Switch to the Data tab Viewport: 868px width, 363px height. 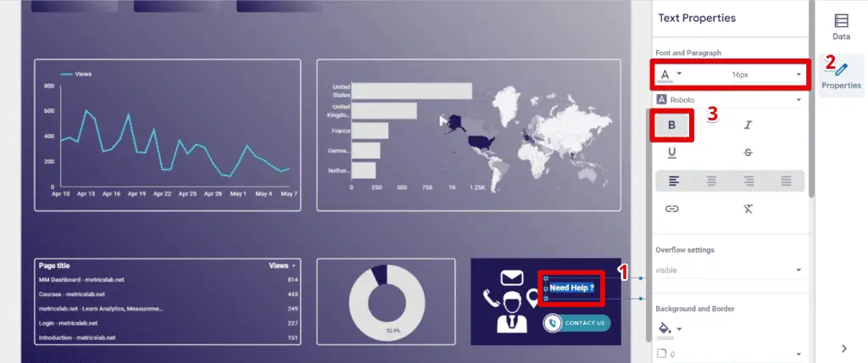point(841,27)
